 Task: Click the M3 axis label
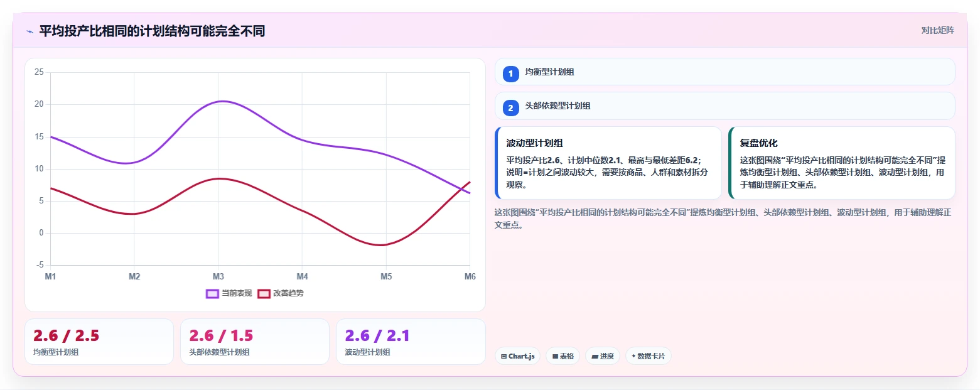(218, 276)
